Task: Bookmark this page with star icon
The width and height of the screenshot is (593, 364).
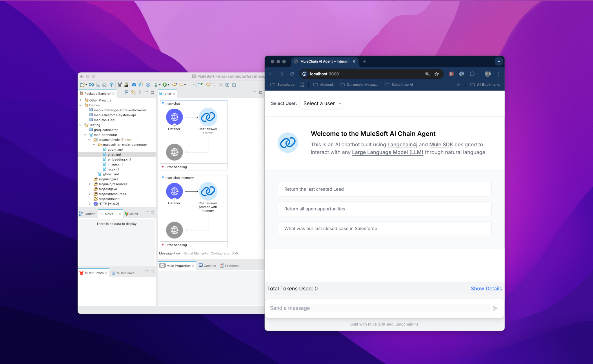Action: pos(437,74)
